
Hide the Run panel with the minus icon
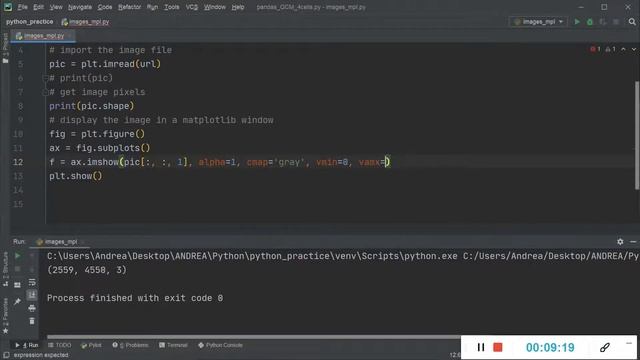[633, 242]
